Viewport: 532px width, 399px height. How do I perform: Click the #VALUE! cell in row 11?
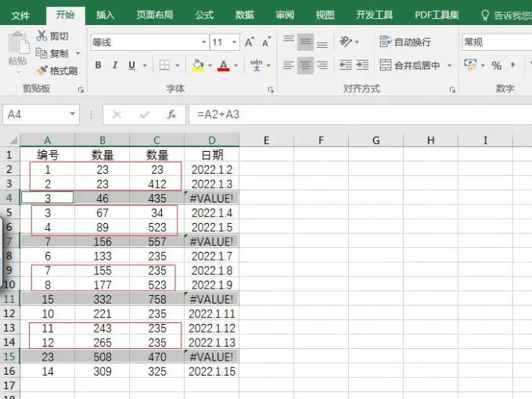212,299
